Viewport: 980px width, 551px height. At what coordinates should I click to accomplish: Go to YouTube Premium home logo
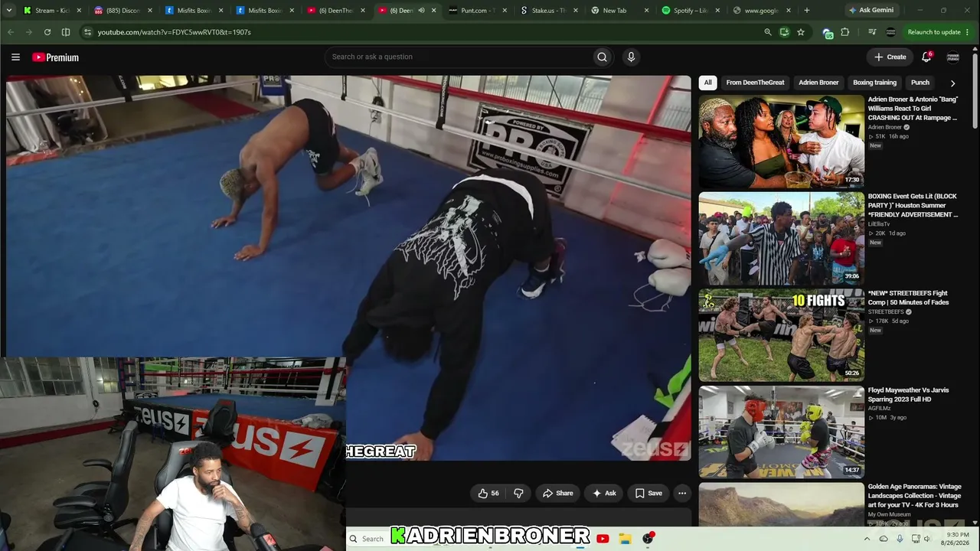coord(55,57)
